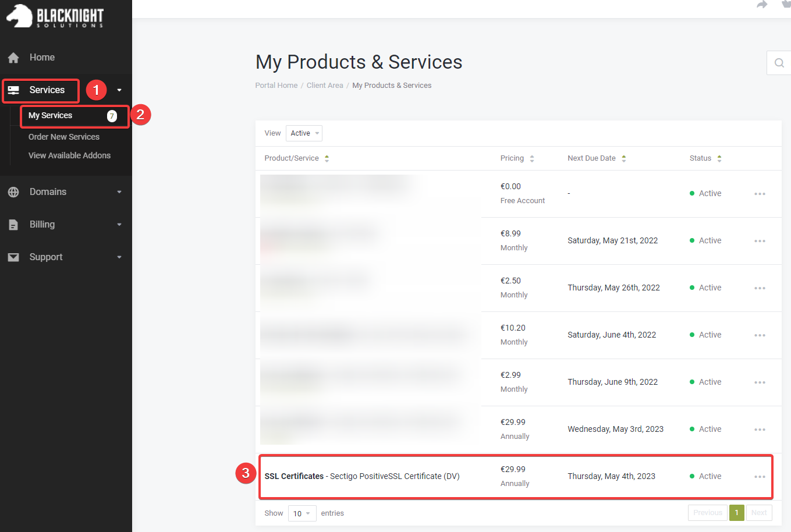
Task: Open Home in the sidebar
Action: [x=42, y=58]
